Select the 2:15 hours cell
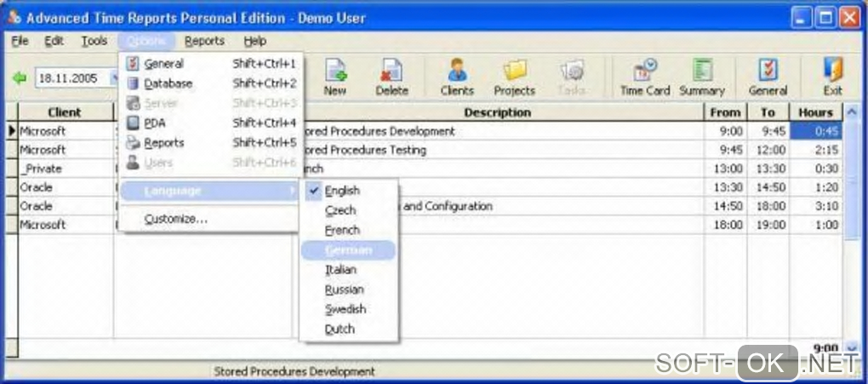The image size is (868, 384). pos(817,150)
